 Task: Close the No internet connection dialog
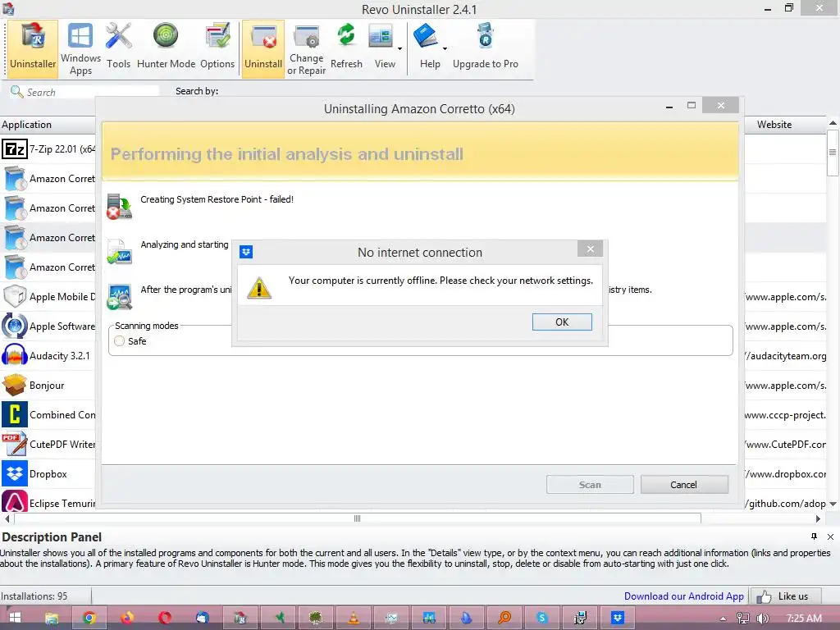click(590, 249)
